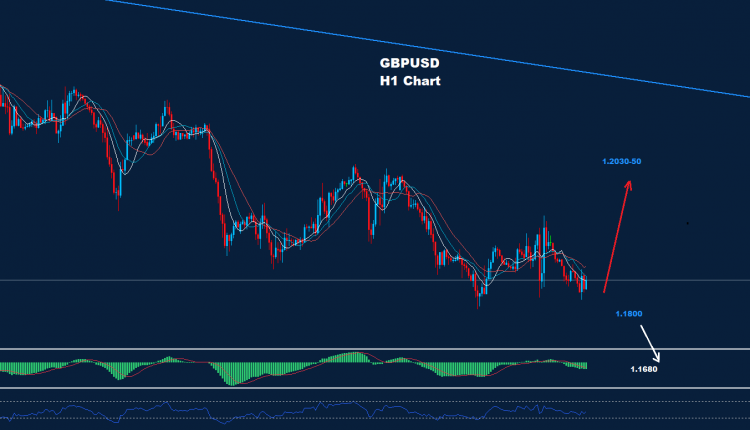Click the blue descending trendline
750x430 pixels.
tap(400, 45)
